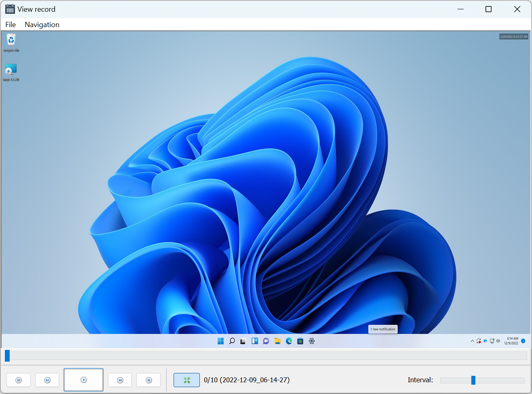Skip to the last frame of the recording
The height and width of the screenshot is (394, 532).
coord(148,380)
